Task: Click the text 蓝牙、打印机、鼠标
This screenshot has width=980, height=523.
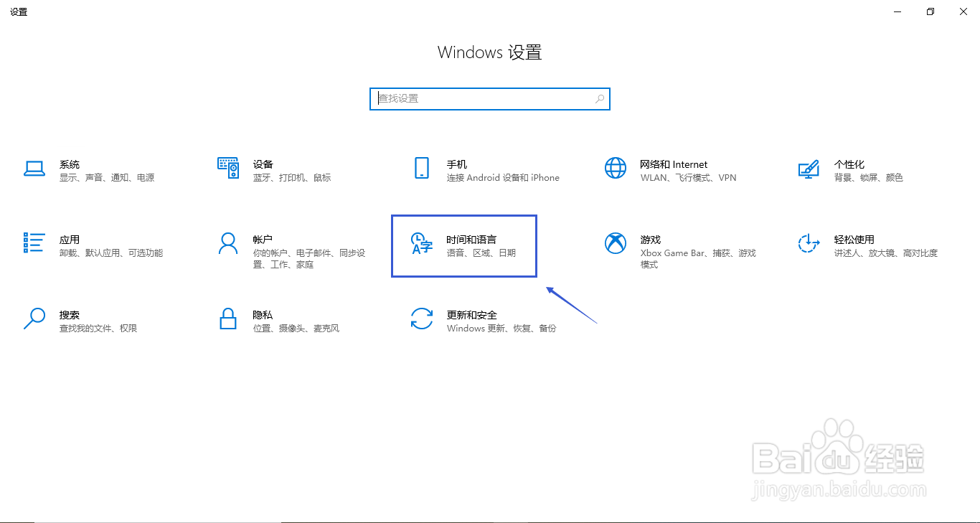Action: coord(292,178)
